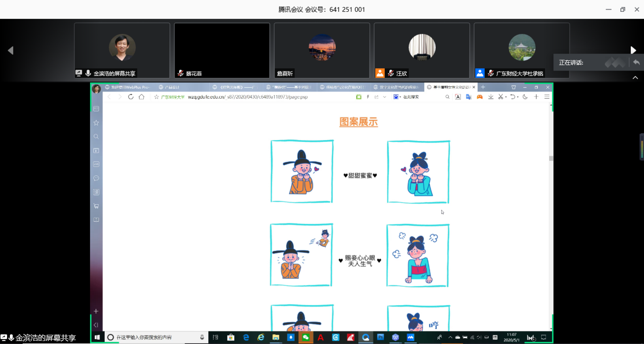644x344 pixels.
Task: Bookmark page with the star icon
Action: tap(156, 97)
